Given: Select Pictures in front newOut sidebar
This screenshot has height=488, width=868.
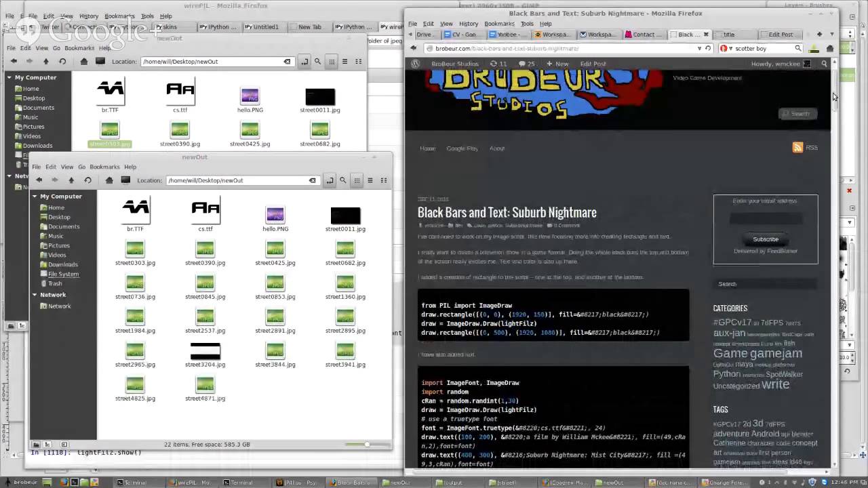Looking at the screenshot, I should (58, 245).
